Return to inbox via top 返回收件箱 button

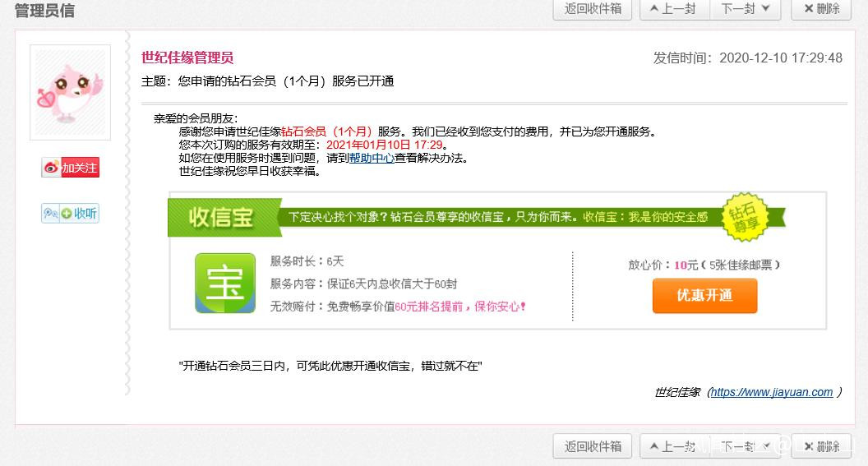593,9
